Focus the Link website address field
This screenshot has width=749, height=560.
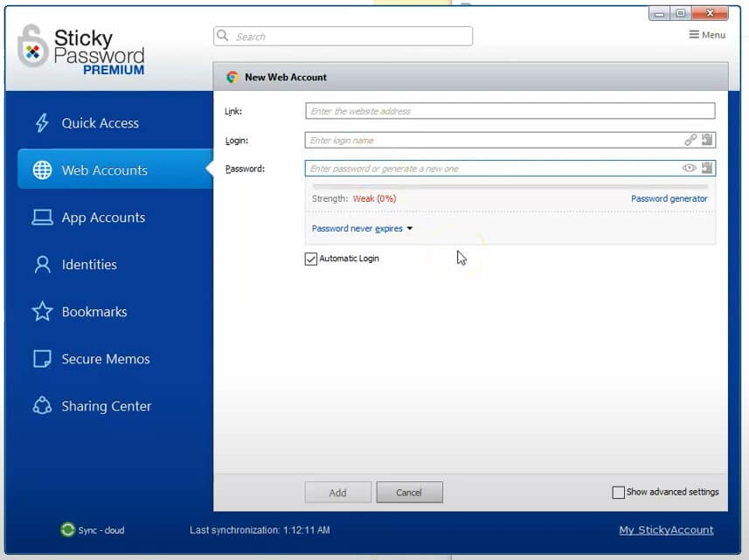point(510,111)
